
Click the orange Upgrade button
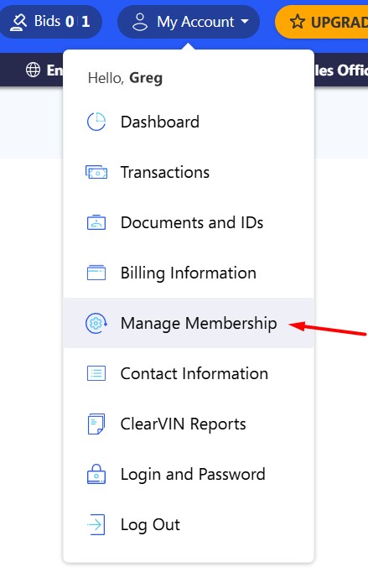322,22
